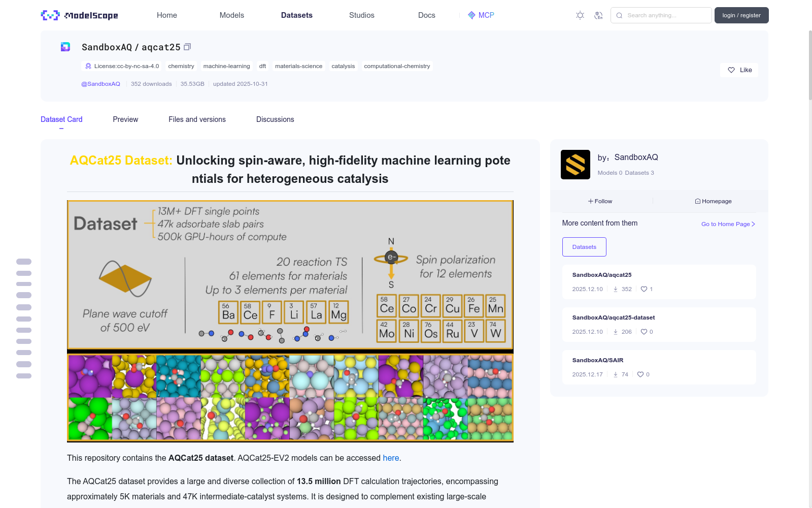Click the 'Models 0' count text
The height and width of the screenshot is (508, 812).
[610, 173]
